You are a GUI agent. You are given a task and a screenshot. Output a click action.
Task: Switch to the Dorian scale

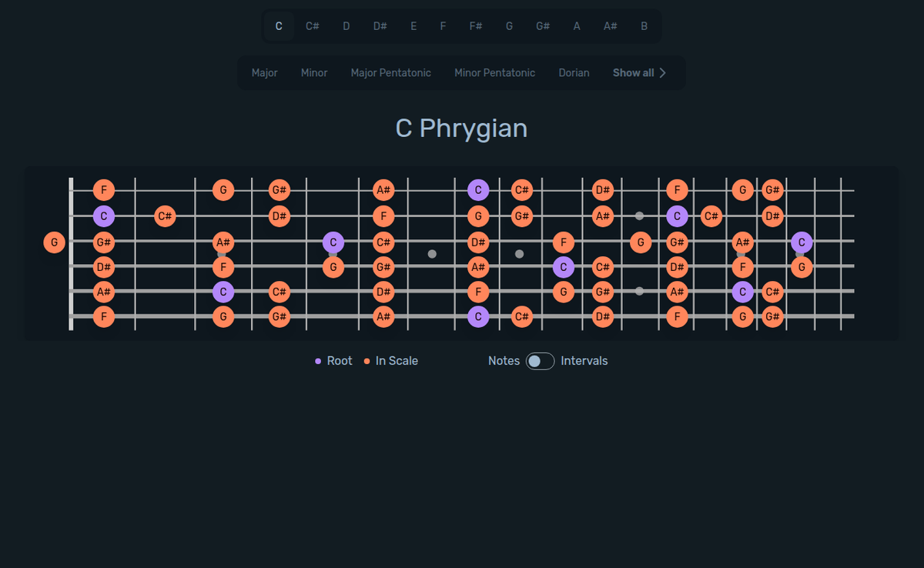tap(574, 72)
